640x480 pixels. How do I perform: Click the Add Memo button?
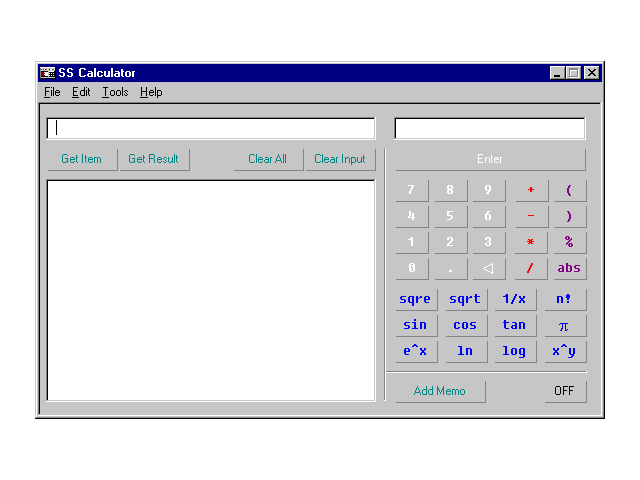tap(439, 391)
